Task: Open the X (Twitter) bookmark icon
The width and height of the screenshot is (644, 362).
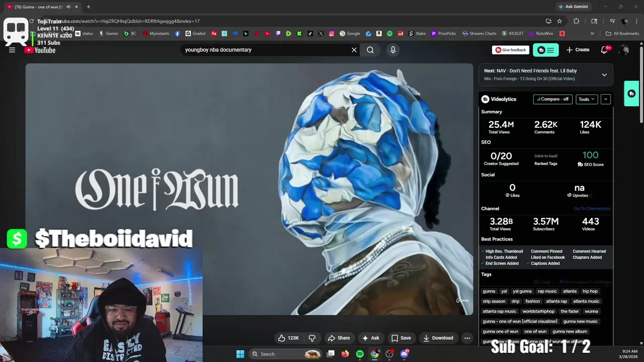Action: tap(321, 34)
